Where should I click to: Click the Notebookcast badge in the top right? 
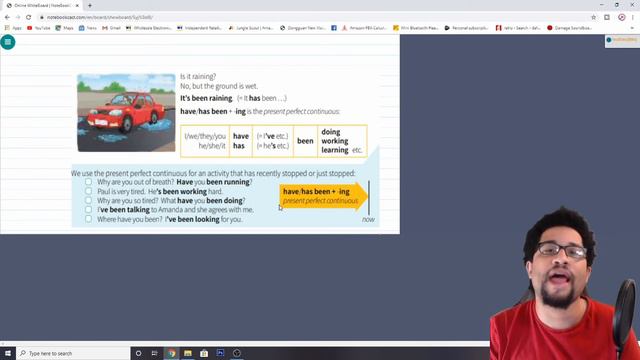coord(622,40)
